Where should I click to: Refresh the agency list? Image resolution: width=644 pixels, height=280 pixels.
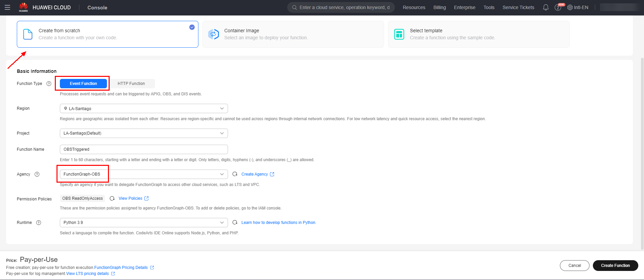[x=235, y=174]
